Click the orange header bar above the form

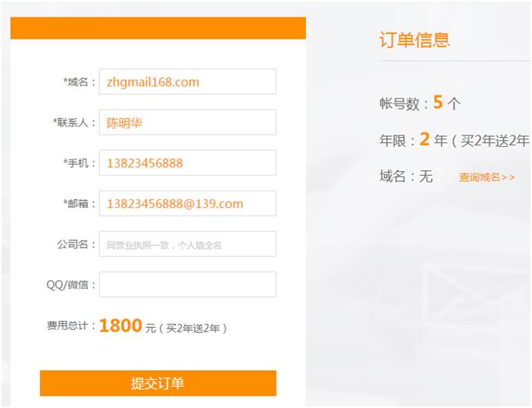pyautogui.click(x=158, y=28)
